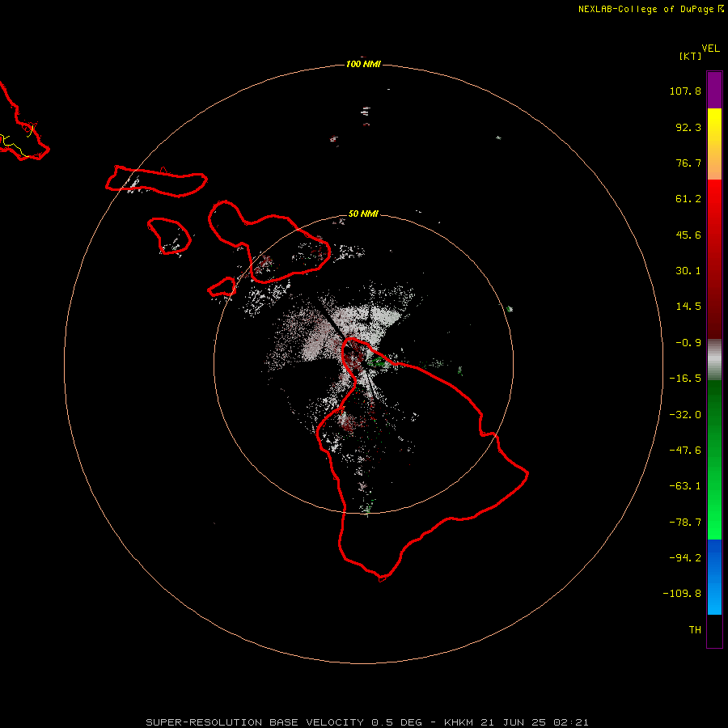This screenshot has height=728, width=728.
Task: Click the 30.1 velocity scale value
Action: [688, 271]
